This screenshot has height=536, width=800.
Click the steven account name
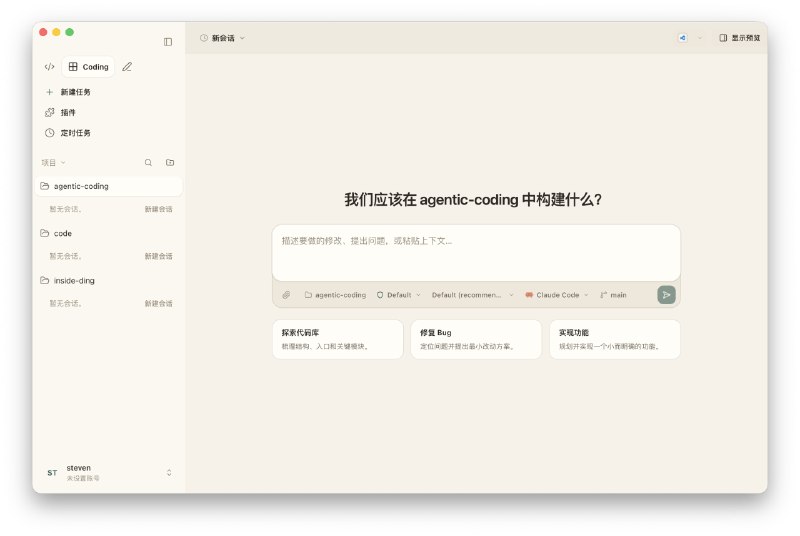79,468
